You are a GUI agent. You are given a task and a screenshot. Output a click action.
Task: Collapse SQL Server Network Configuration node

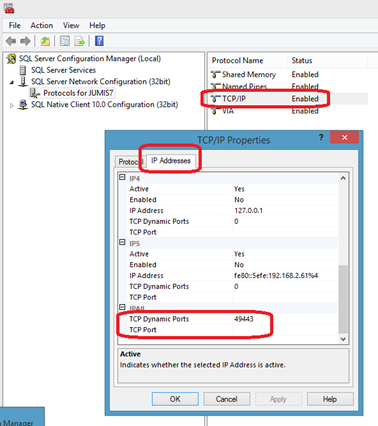click(x=12, y=82)
